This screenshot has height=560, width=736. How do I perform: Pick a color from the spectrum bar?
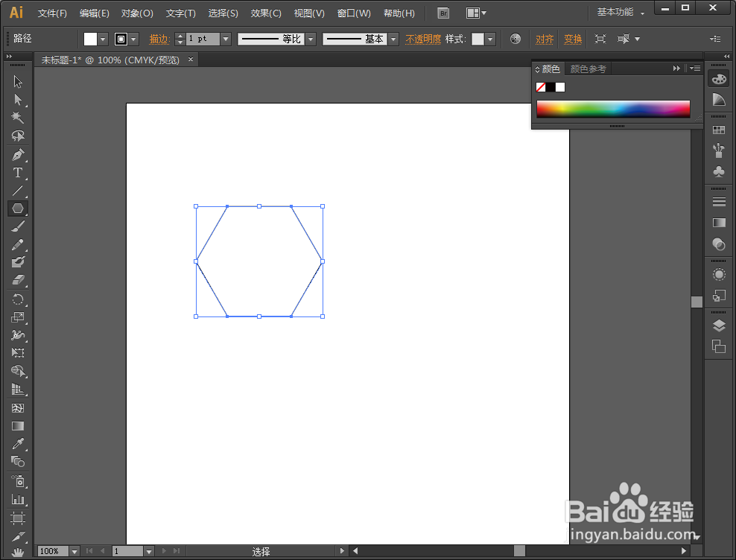[x=613, y=109]
